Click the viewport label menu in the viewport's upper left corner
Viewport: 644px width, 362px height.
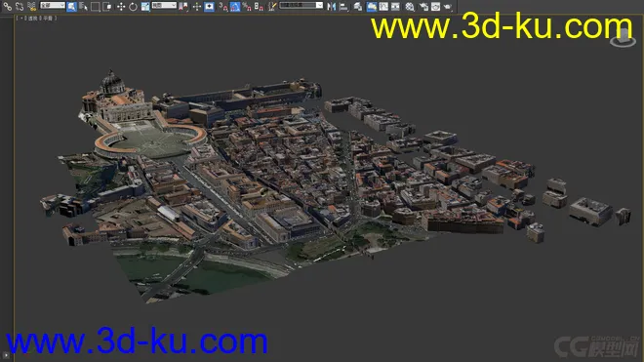pyautogui.click(x=36, y=19)
